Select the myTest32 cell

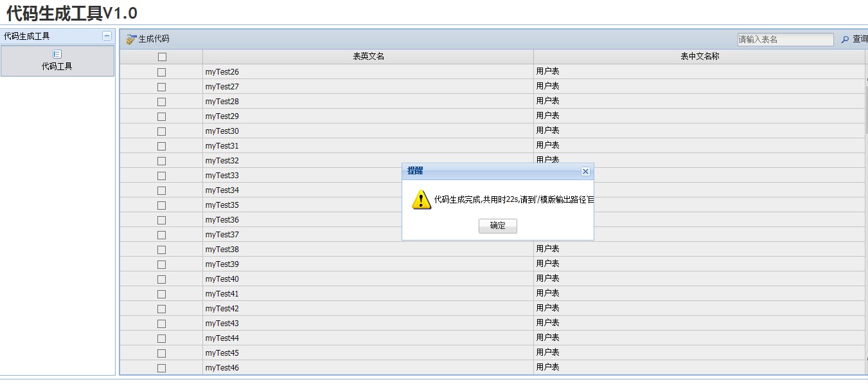[368, 161]
